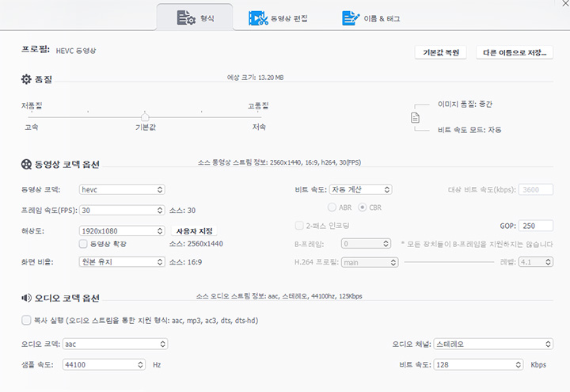Image resolution: width=570 pixels, height=392 pixels.
Task: Open the 샘플 속도 44100 dropdown
Action: coord(104,365)
